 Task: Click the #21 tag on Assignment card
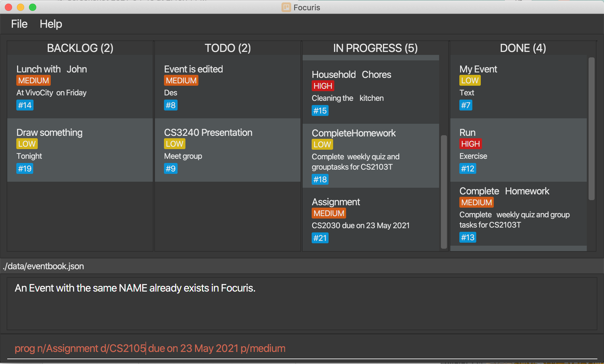[320, 238]
